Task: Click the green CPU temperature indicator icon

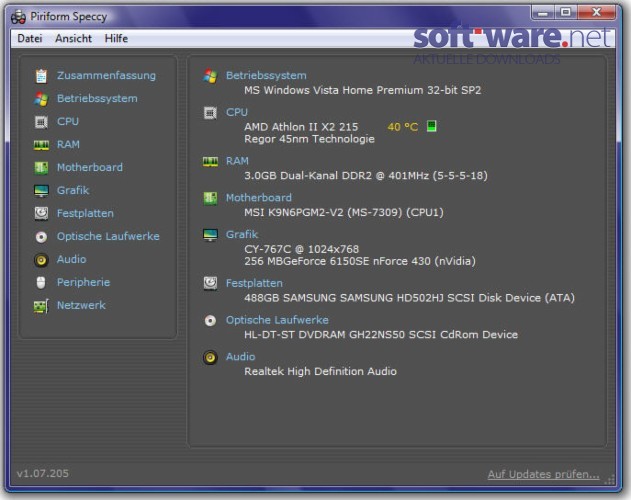Action: point(431,126)
